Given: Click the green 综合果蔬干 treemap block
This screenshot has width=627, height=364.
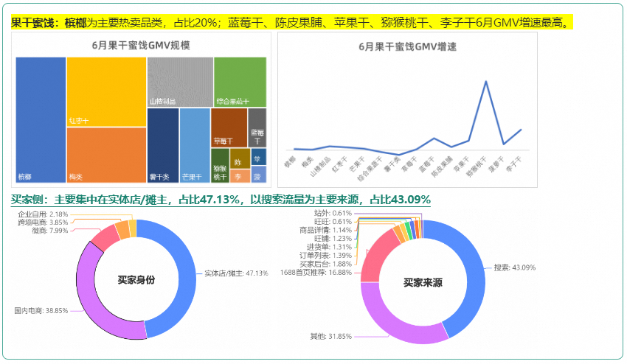Looking at the screenshot, I should [240, 82].
